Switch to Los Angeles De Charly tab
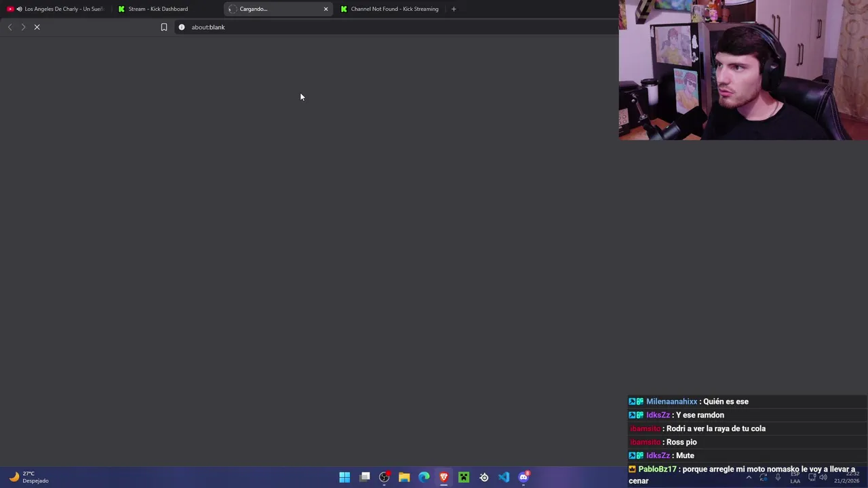 56,9
